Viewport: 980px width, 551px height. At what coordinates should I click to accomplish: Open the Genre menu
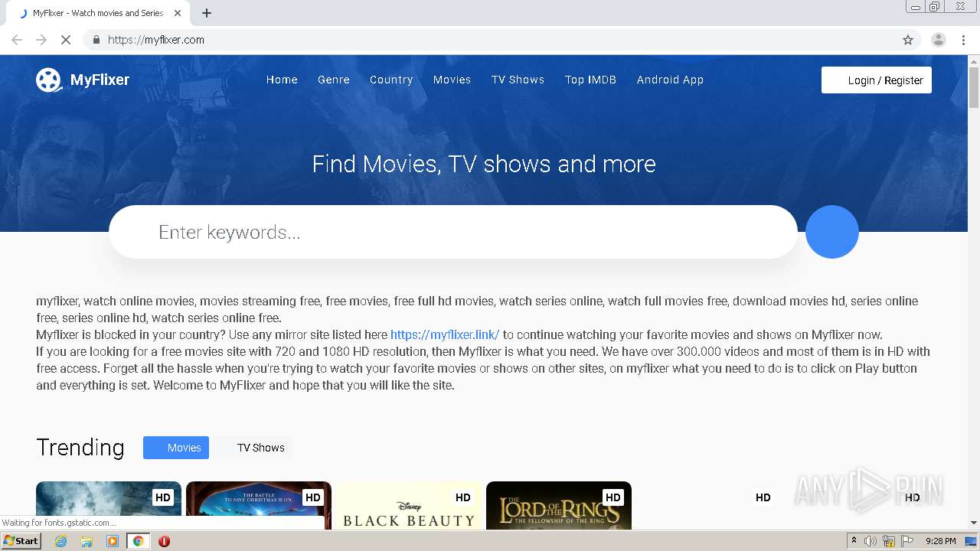(x=334, y=80)
